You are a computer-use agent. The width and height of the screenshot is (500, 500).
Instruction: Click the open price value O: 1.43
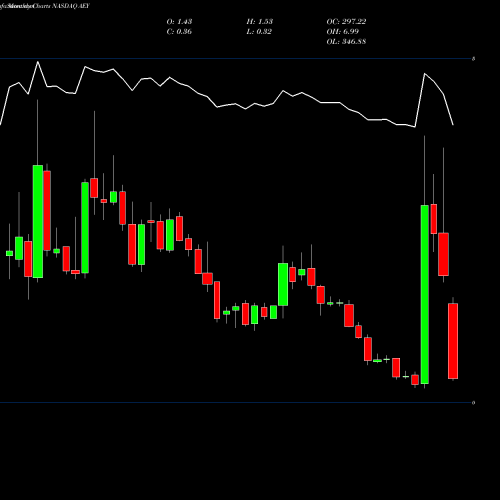click(x=179, y=22)
